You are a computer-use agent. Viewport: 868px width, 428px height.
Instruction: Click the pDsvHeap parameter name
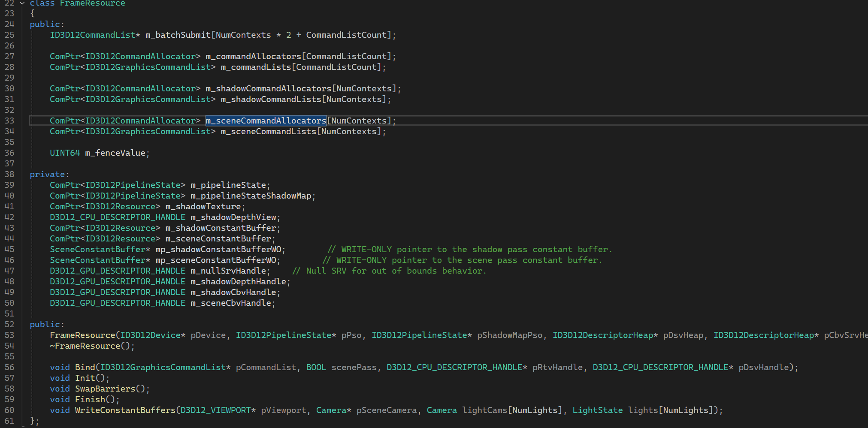pos(683,335)
